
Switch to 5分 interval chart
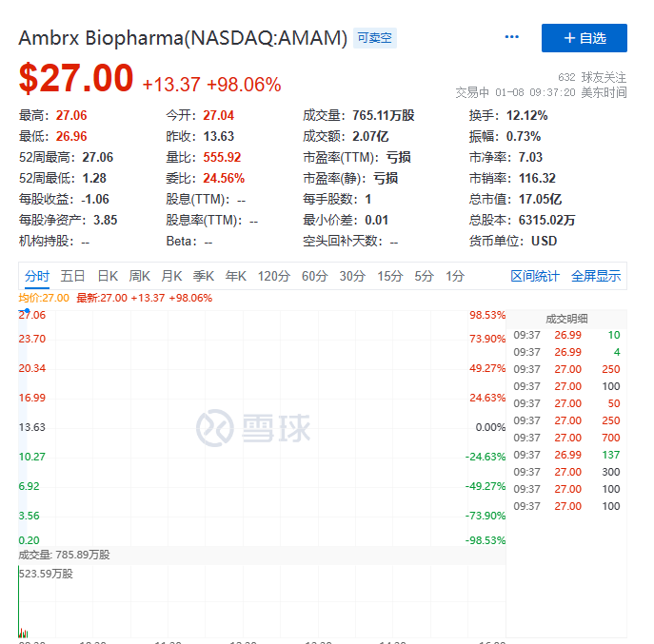[424, 276]
